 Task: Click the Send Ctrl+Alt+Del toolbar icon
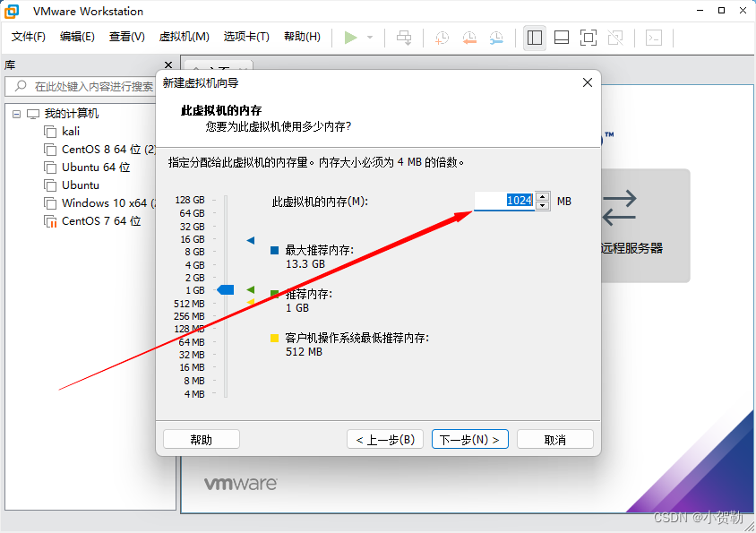(x=404, y=38)
